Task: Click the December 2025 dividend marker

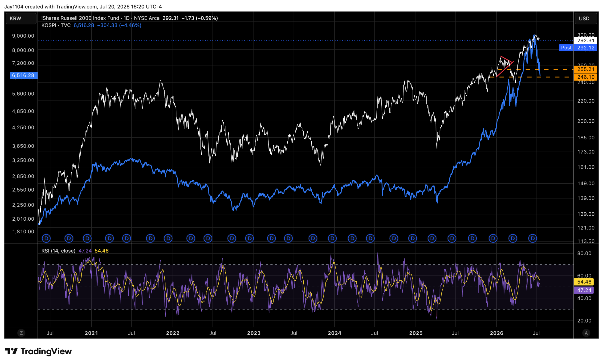Action: click(493, 238)
